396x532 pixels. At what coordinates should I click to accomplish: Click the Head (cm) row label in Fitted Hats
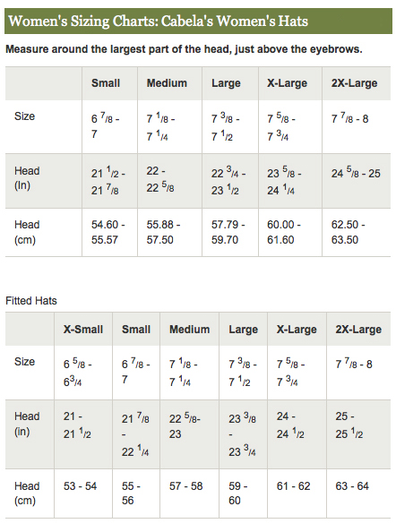[x=27, y=493]
